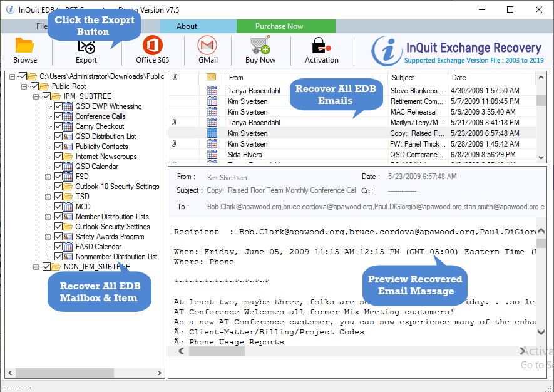Switch to the Purchase Now tab
Screen dimensions: 554x392
279,26
